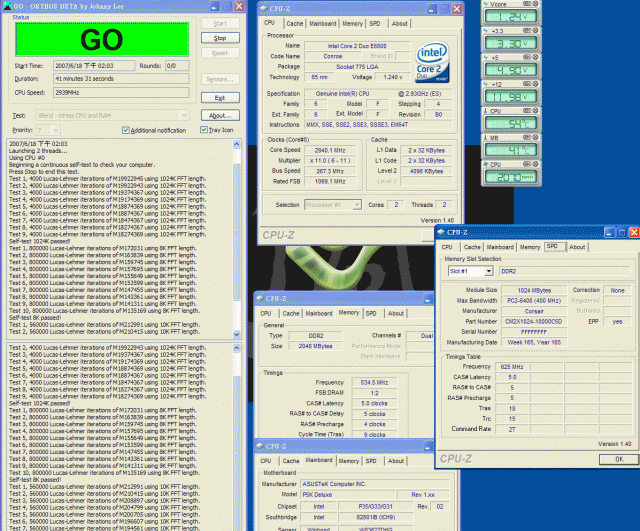The image size is (640, 531).
Task: Open the About tab in the CPU-Z Memory window
Action: 396,313
